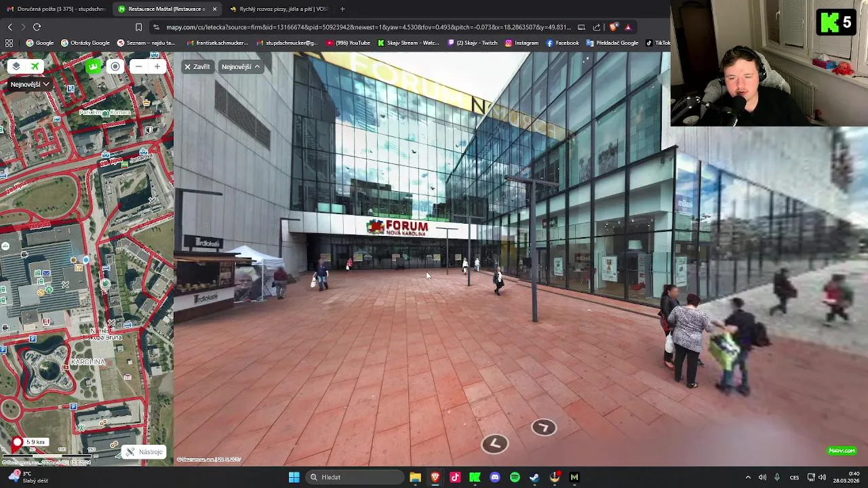Open the Seznam – najdu ta... bookmark
Viewport: 868px width, 488px height.
146,43
